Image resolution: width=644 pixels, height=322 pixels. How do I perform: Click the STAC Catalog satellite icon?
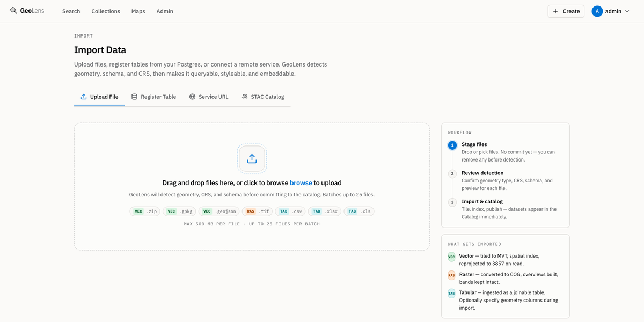pyautogui.click(x=245, y=97)
